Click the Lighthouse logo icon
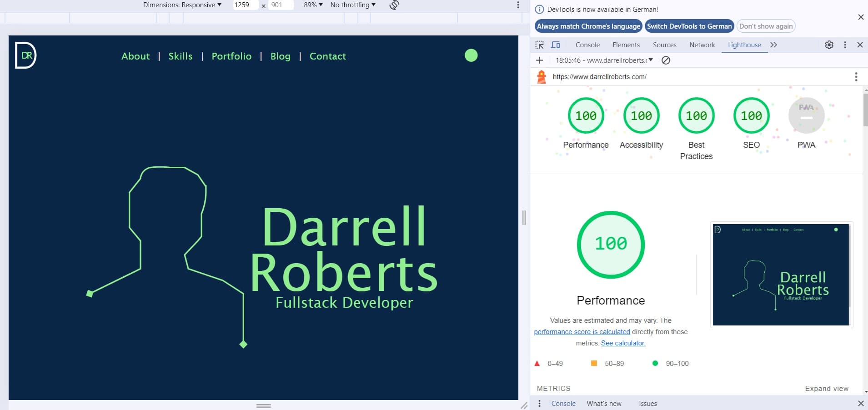 (542, 77)
